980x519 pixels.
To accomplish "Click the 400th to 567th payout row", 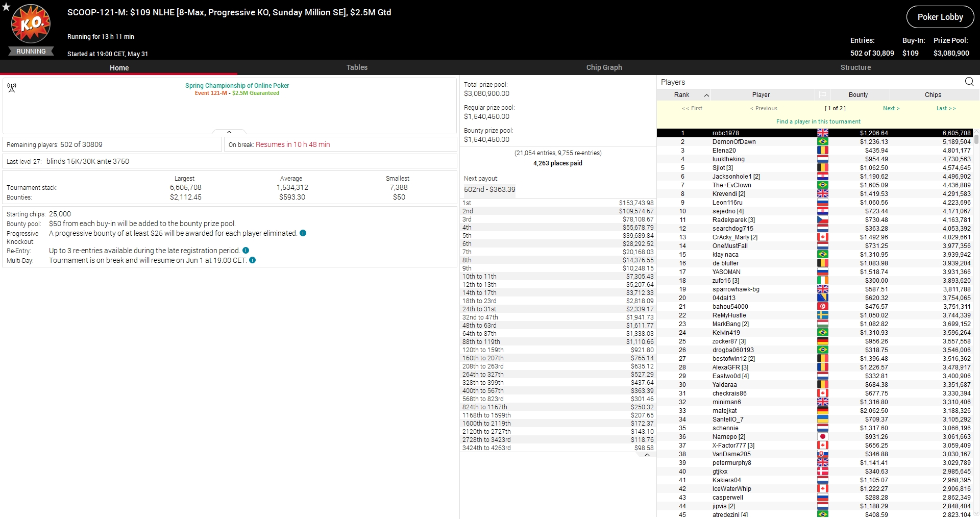I will (558, 391).
